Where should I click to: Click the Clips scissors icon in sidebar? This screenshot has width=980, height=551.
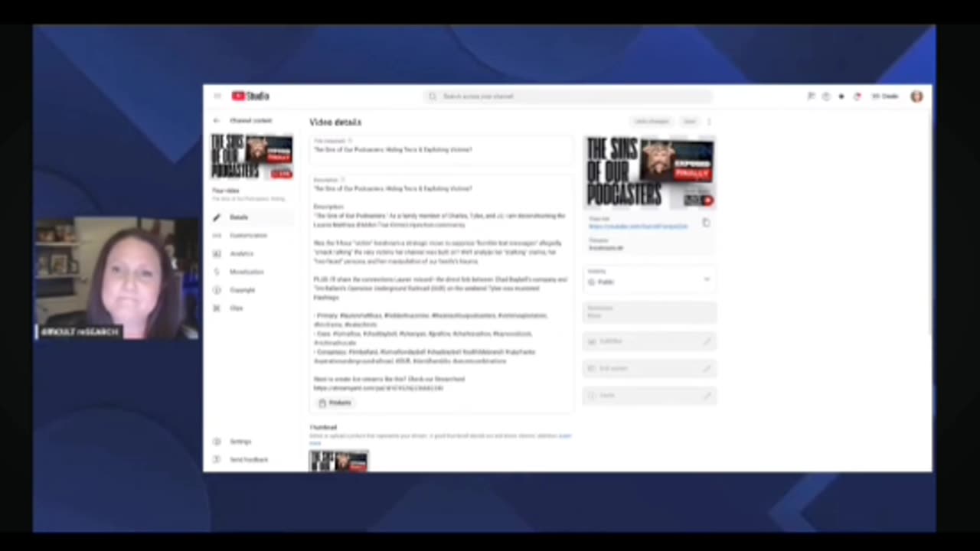(x=217, y=308)
